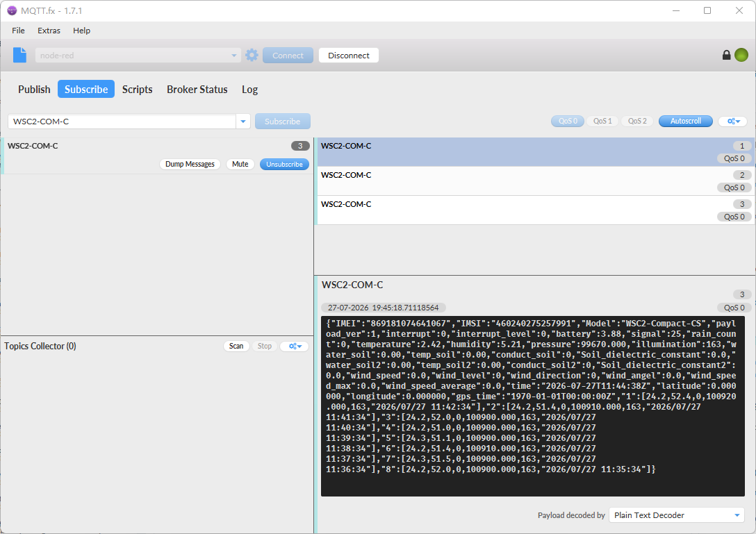Screen dimensions: 756x534
Task: Click the lock icon near status indicator
Action: 726,55
